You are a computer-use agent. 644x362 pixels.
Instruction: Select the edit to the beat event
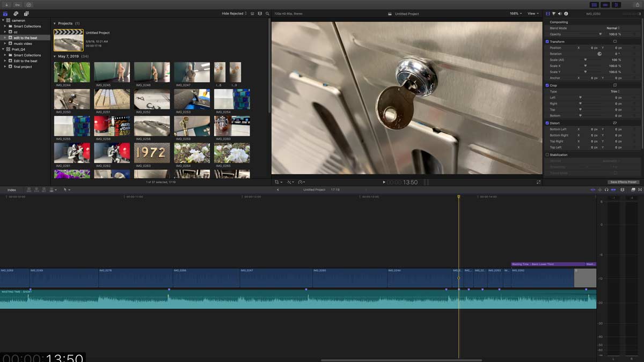(x=25, y=38)
